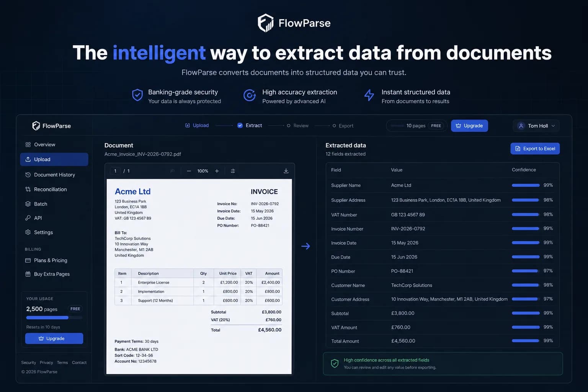Image resolution: width=588 pixels, height=392 pixels.
Task: Click the FREE badge in the usage card
Action: [75, 309]
